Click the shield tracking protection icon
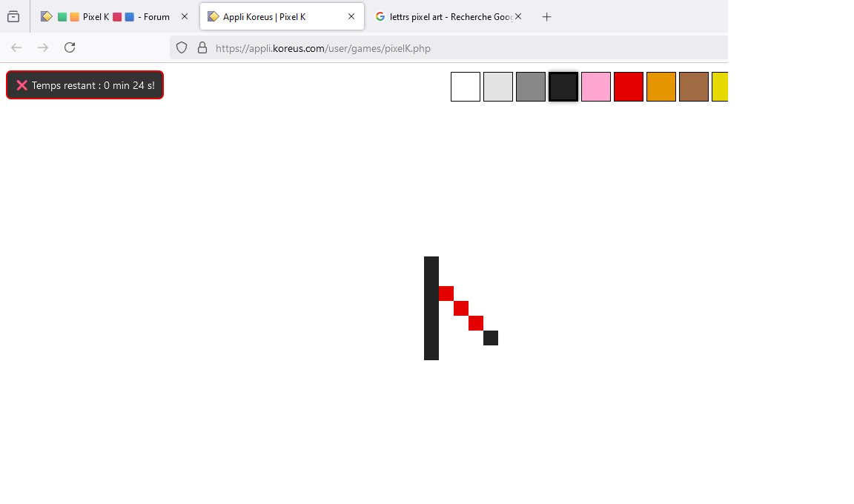Image resolution: width=854 pixels, height=504 pixels. pyautogui.click(x=182, y=47)
